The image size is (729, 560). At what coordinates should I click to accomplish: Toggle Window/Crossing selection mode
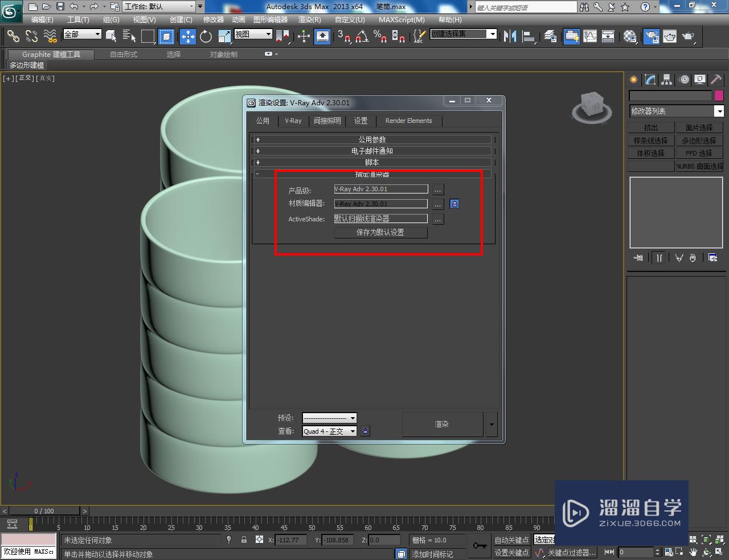click(166, 36)
